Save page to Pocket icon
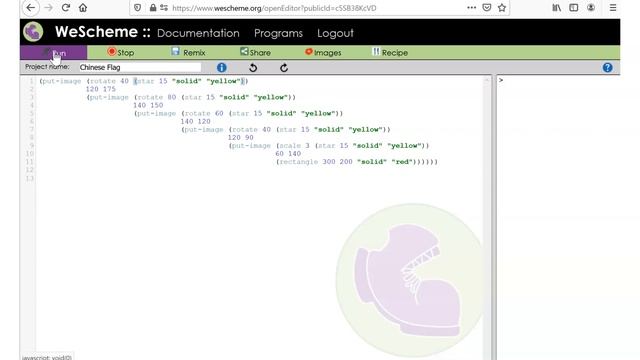The height and width of the screenshot is (360, 640). coord(487,8)
